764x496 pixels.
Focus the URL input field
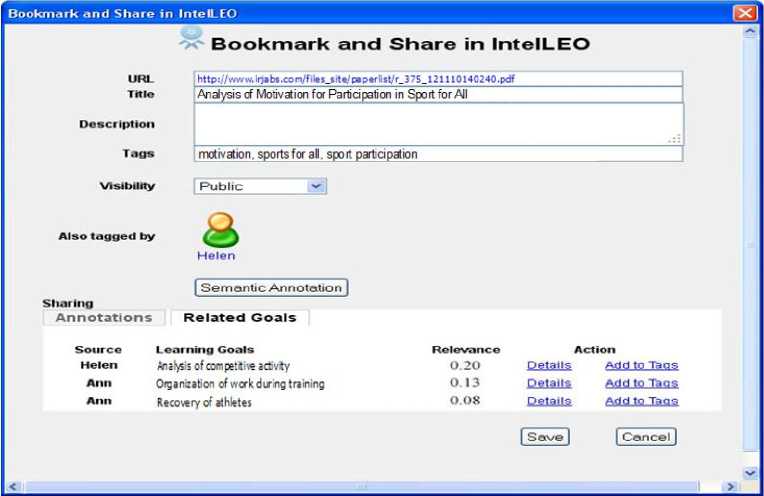coord(439,79)
